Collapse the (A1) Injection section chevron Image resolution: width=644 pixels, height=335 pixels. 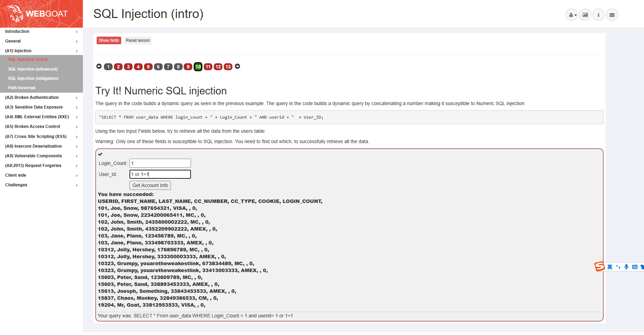[77, 51]
